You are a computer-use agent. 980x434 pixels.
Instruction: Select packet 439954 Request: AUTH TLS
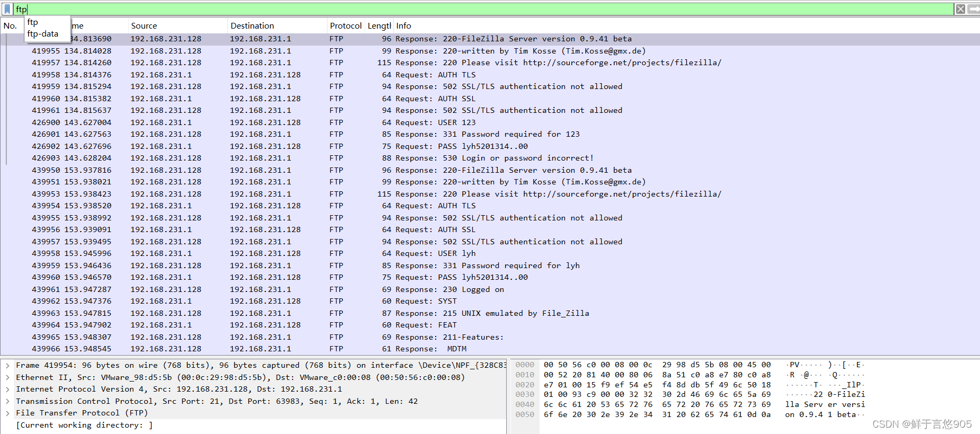[x=490, y=206]
